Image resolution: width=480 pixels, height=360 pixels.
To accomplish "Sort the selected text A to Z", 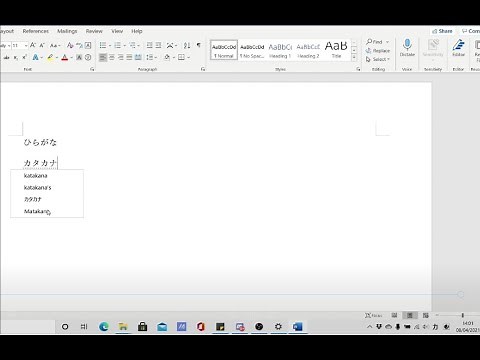I will pos(187,45).
